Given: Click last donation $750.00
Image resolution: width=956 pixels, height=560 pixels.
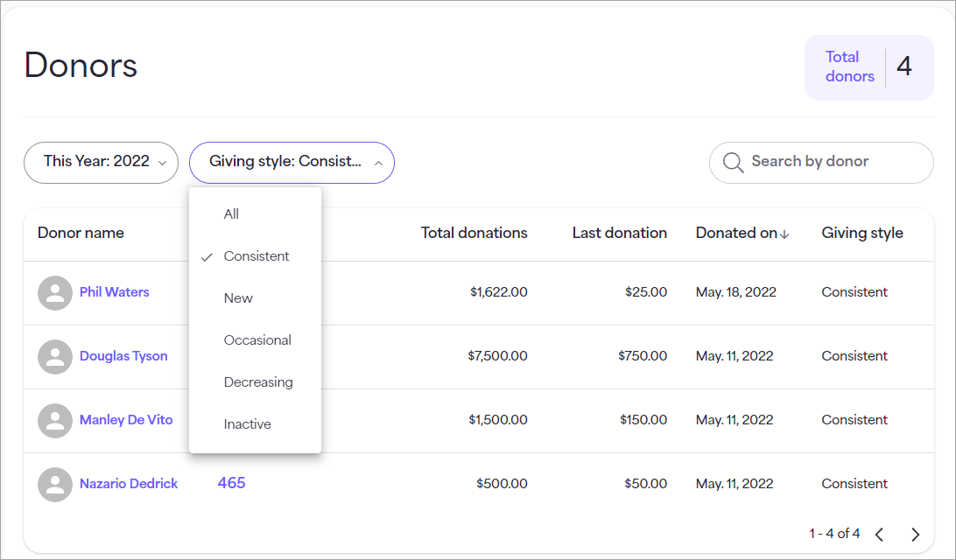Looking at the screenshot, I should (x=643, y=356).
